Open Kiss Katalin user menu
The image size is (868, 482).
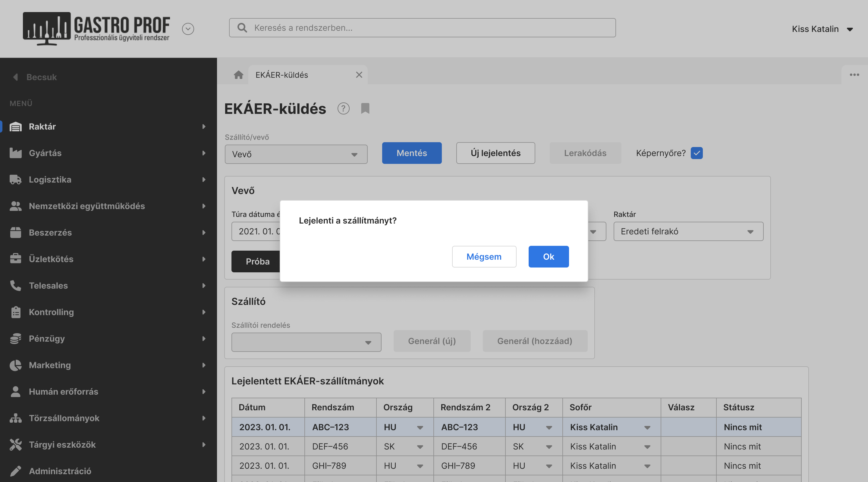[822, 29]
